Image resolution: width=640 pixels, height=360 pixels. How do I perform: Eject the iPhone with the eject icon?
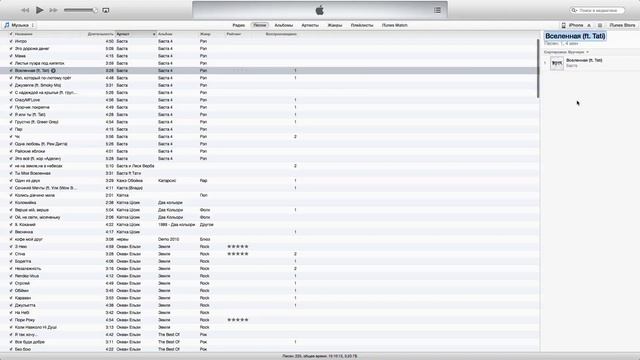coord(589,25)
